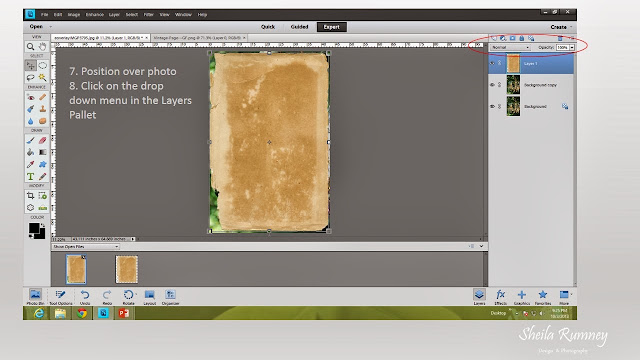
Task: Select the Magic Wand tool
Action: (x=42, y=77)
